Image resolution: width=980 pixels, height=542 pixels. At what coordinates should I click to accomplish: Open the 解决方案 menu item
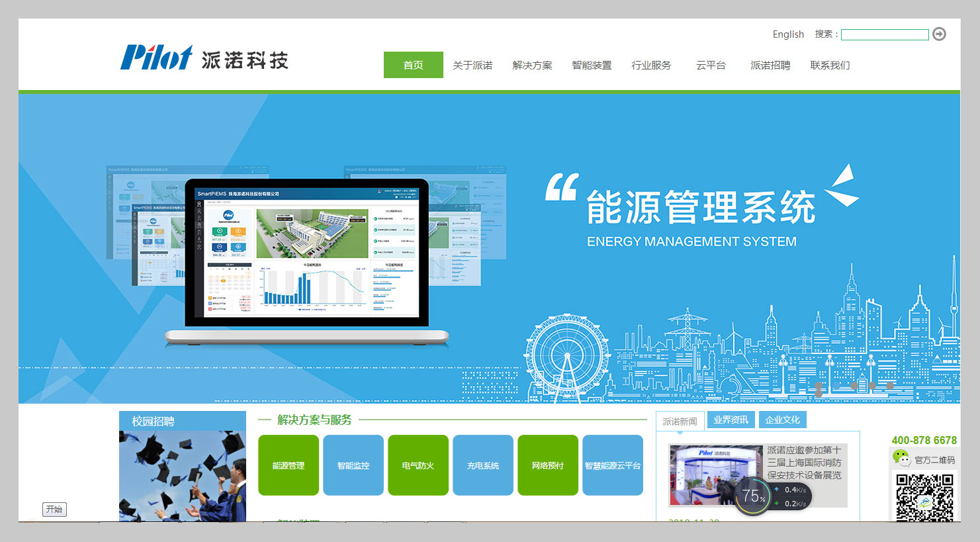click(532, 65)
